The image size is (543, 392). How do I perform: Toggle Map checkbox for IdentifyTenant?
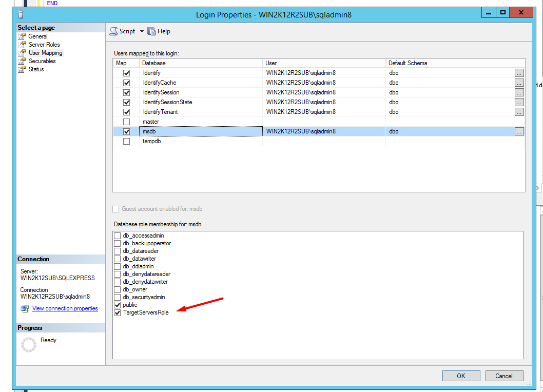tap(126, 112)
